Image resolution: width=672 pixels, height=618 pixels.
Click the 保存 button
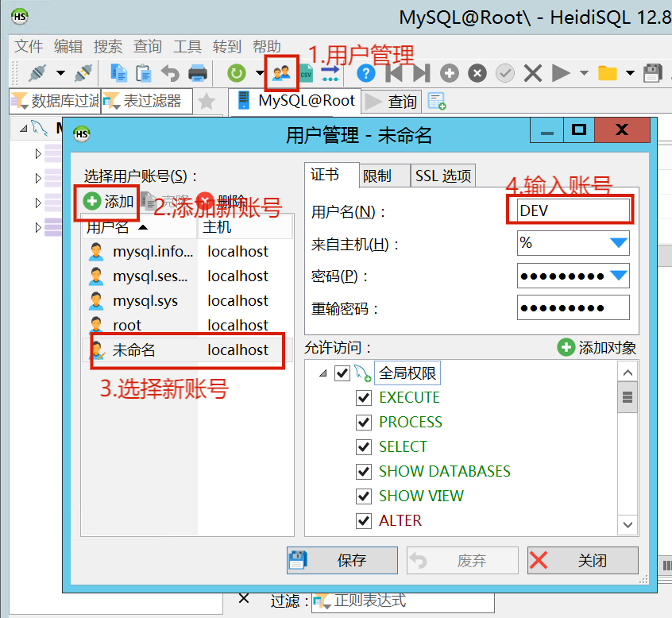(x=342, y=560)
